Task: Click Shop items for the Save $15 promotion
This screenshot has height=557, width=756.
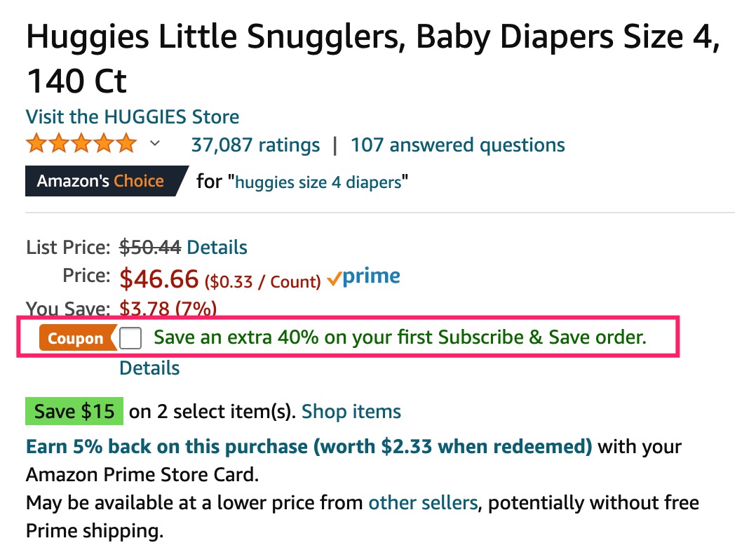Action: click(x=351, y=411)
